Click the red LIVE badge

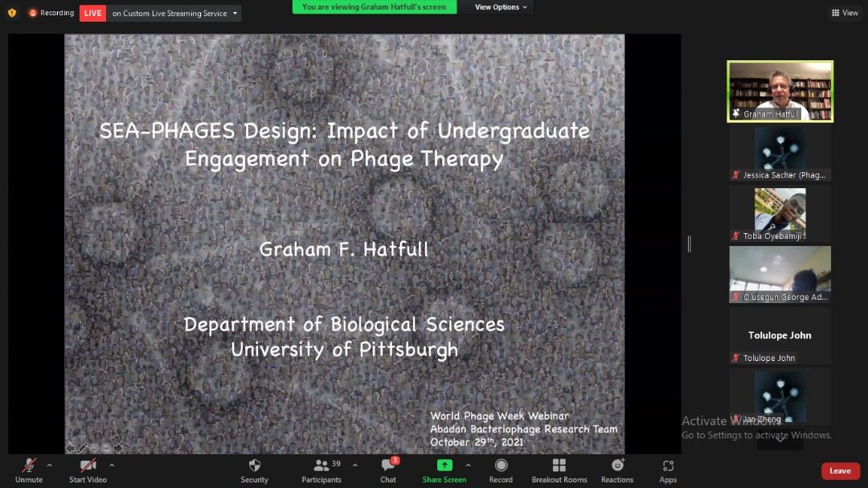[92, 14]
